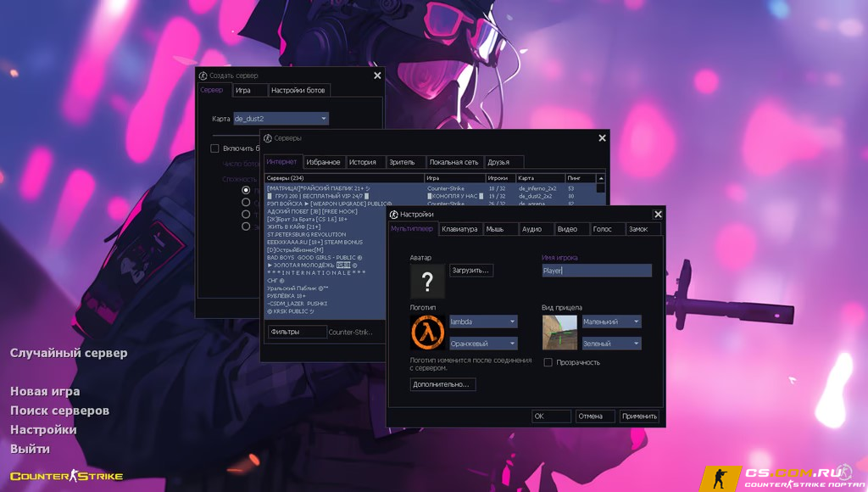Open Поиск серверов from the main menu
Screen dimensions: 868x492
click(60, 411)
